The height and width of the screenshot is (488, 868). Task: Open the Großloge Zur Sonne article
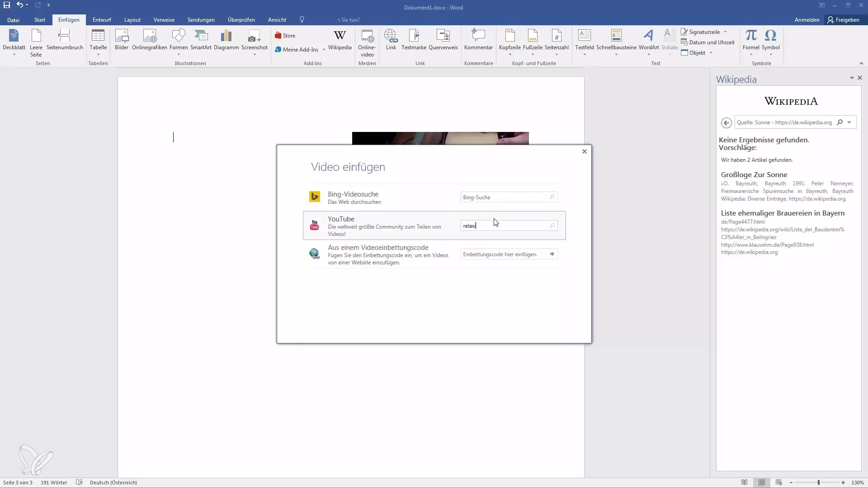[754, 175]
